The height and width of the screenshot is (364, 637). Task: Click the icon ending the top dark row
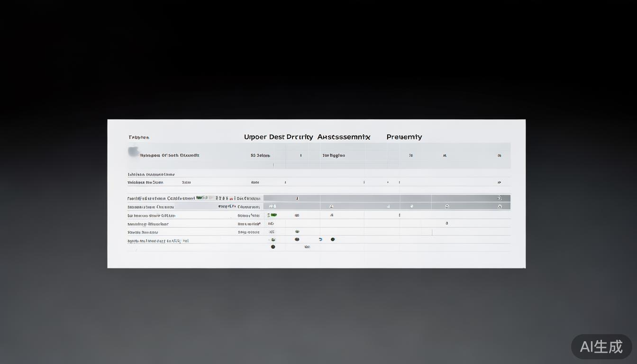pos(499,198)
